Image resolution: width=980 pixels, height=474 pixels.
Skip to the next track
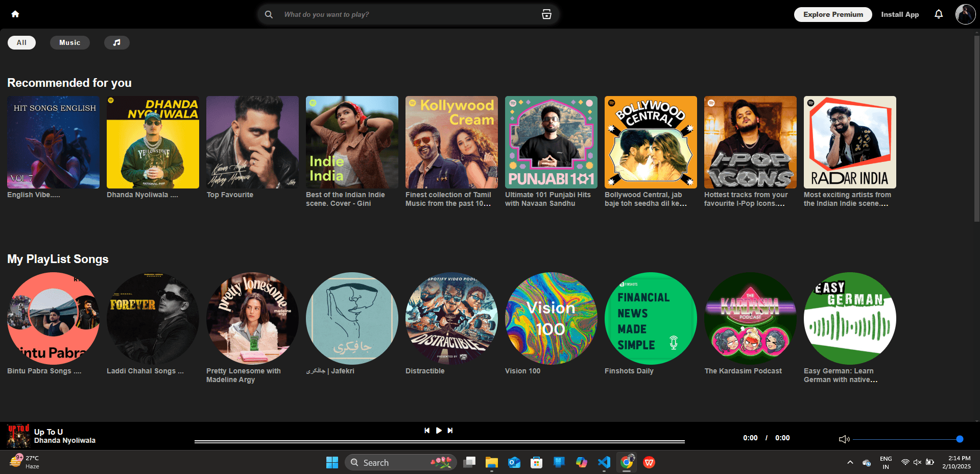[x=450, y=431]
